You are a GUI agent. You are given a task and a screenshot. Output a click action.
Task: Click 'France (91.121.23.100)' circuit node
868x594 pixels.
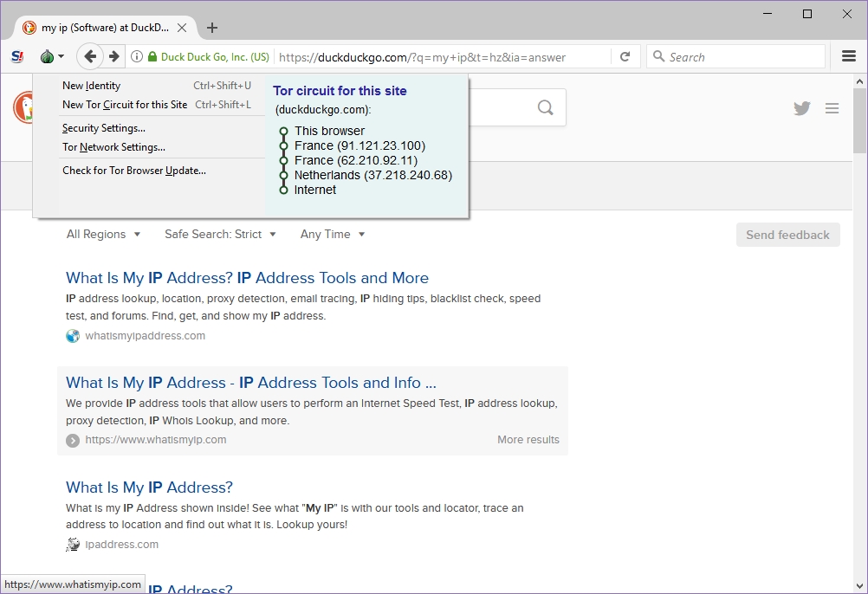pos(360,146)
